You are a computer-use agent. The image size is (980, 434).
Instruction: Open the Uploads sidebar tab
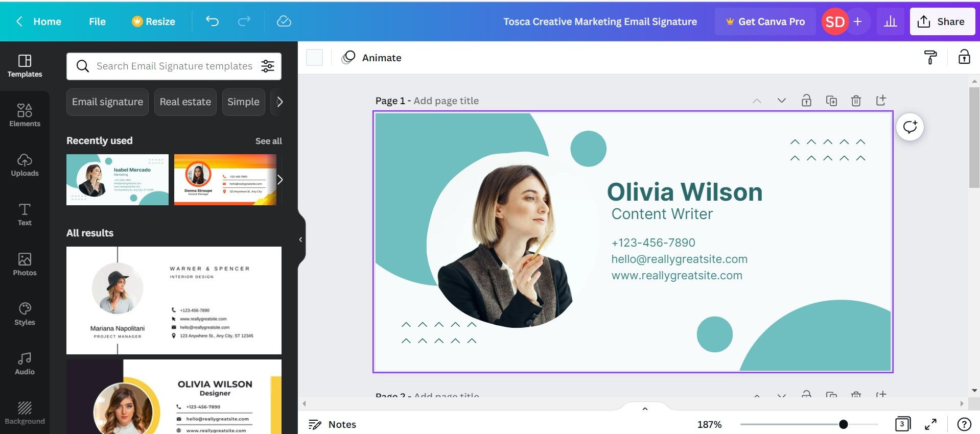(25, 165)
